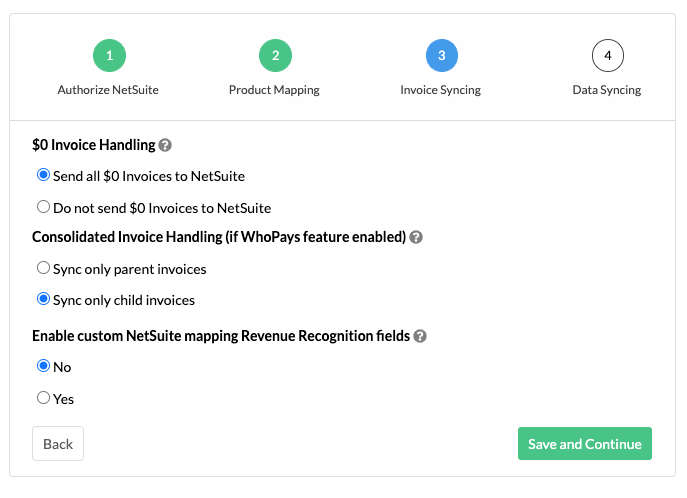
Task: Click the Back button
Action: pos(58,444)
